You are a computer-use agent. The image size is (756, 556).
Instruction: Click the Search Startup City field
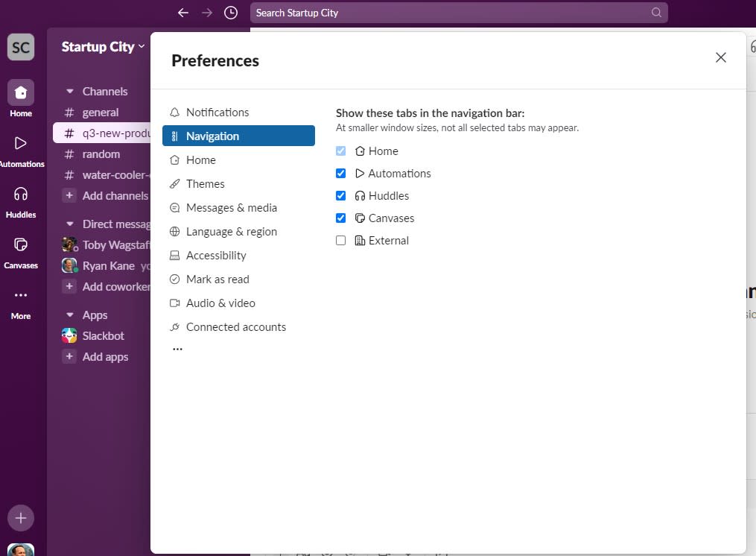(x=459, y=13)
